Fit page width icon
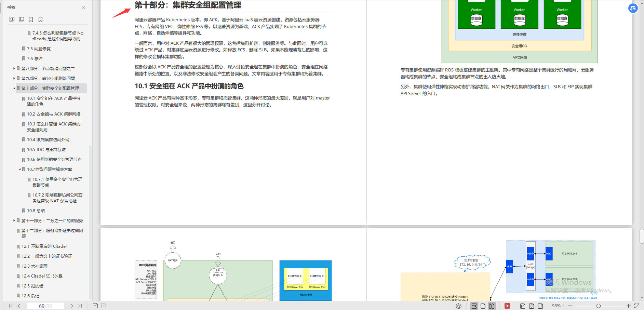This screenshot has width=644, height=310. click(540, 306)
